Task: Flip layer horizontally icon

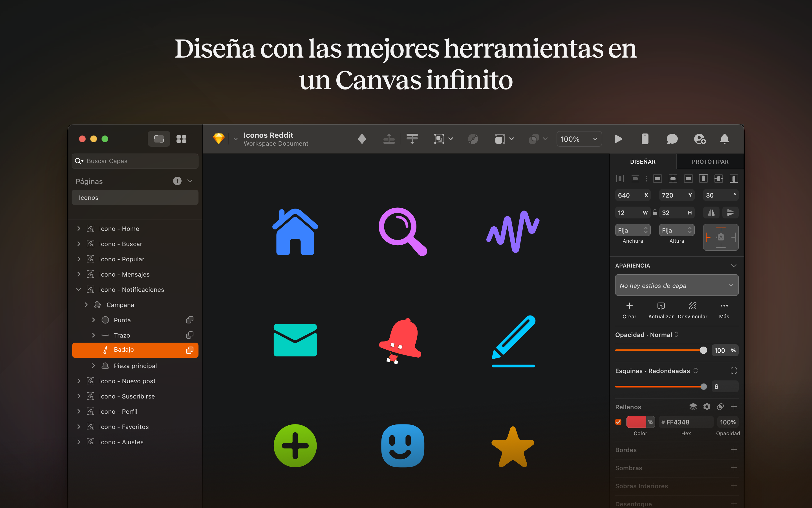Action: tap(711, 213)
